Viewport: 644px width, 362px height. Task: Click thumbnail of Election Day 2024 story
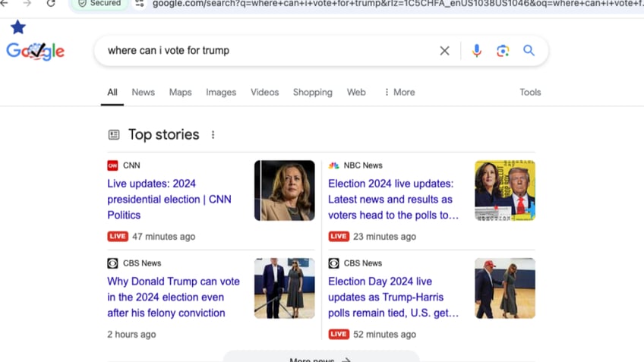pos(505,288)
